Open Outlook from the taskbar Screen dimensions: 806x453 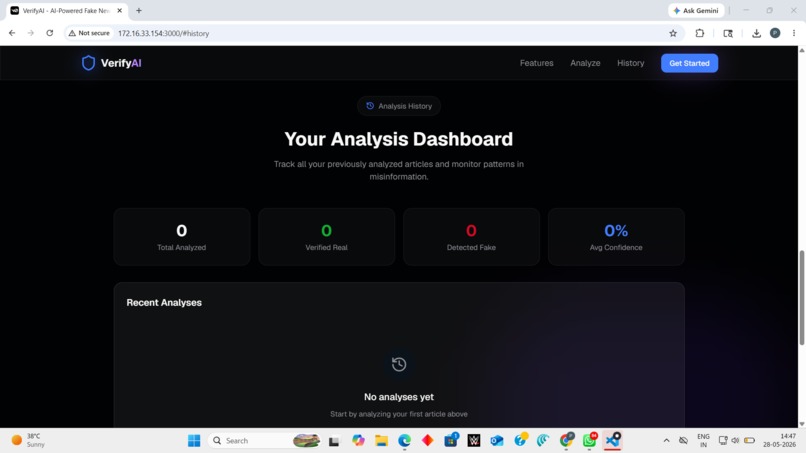497,441
